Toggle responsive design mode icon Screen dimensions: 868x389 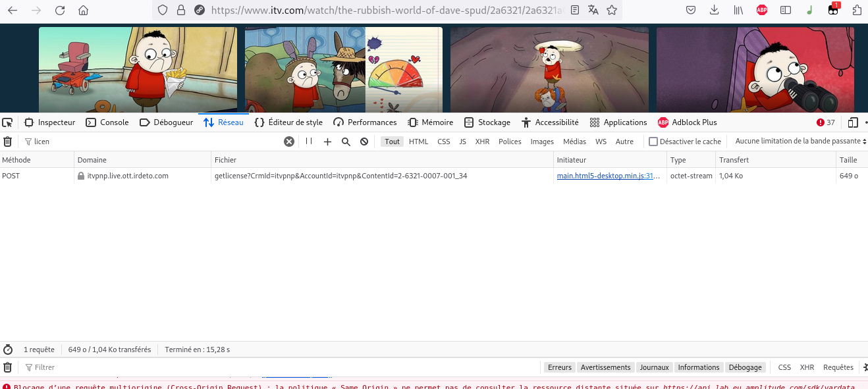click(853, 122)
